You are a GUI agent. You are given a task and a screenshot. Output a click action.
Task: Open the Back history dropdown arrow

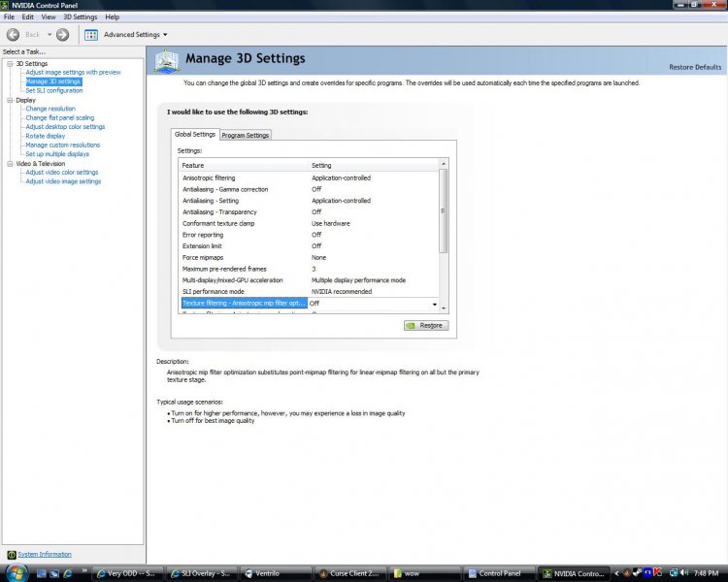(50, 35)
